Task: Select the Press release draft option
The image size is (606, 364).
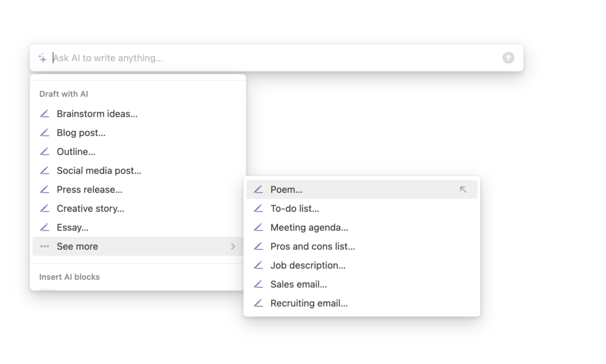Action: tap(89, 189)
